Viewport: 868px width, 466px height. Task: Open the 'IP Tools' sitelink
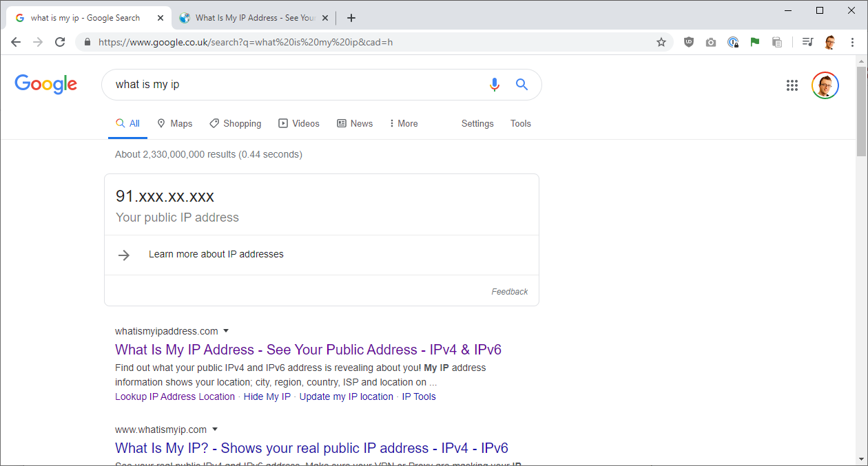(x=419, y=396)
